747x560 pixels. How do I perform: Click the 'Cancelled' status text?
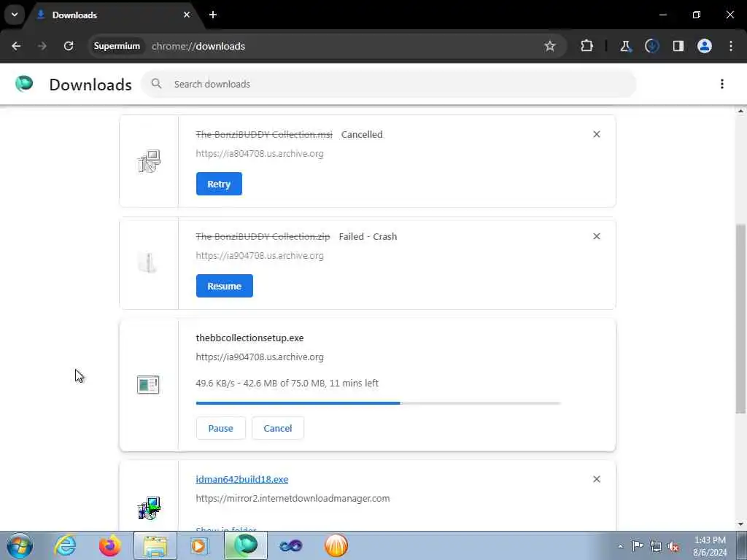[362, 134]
